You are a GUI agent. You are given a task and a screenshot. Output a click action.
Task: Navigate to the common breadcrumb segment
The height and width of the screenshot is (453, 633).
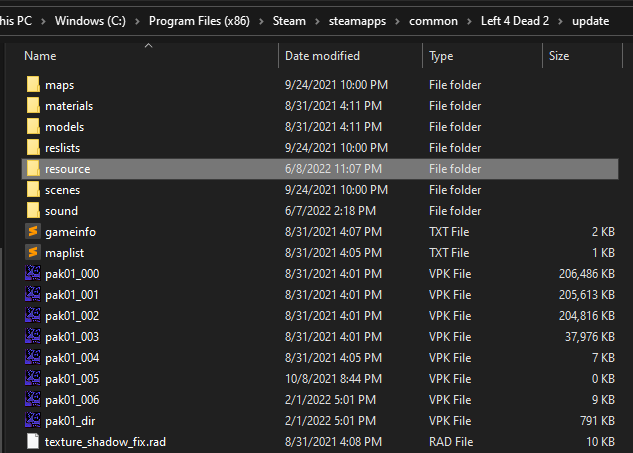(433, 20)
